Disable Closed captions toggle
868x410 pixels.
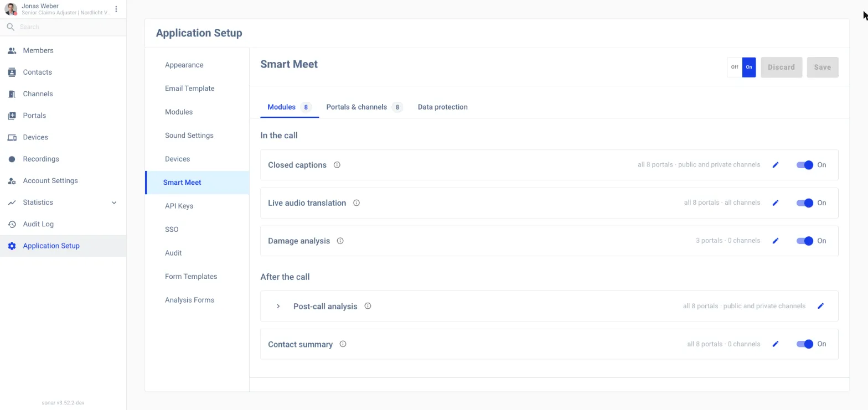click(805, 165)
